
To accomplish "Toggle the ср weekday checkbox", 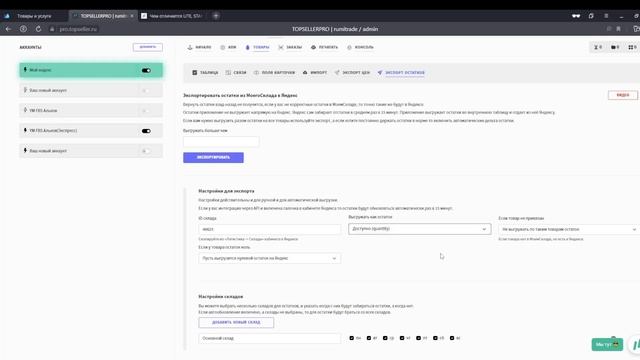I will point(385,338).
